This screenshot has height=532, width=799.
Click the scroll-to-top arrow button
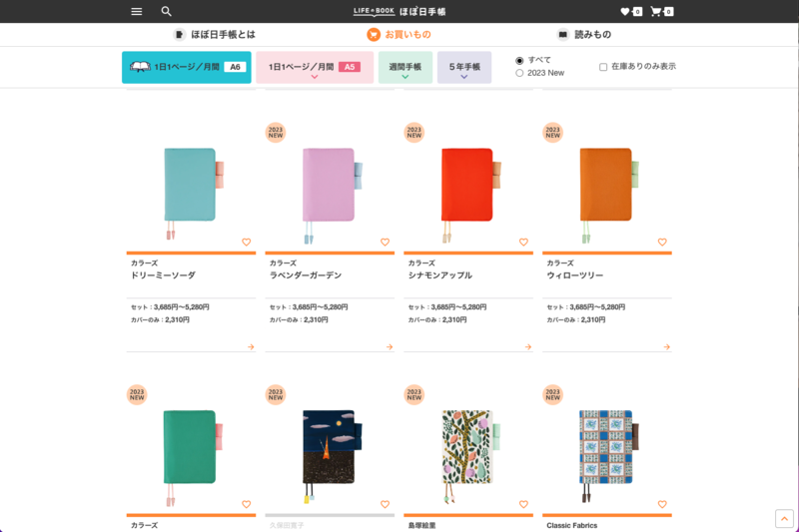[784, 518]
